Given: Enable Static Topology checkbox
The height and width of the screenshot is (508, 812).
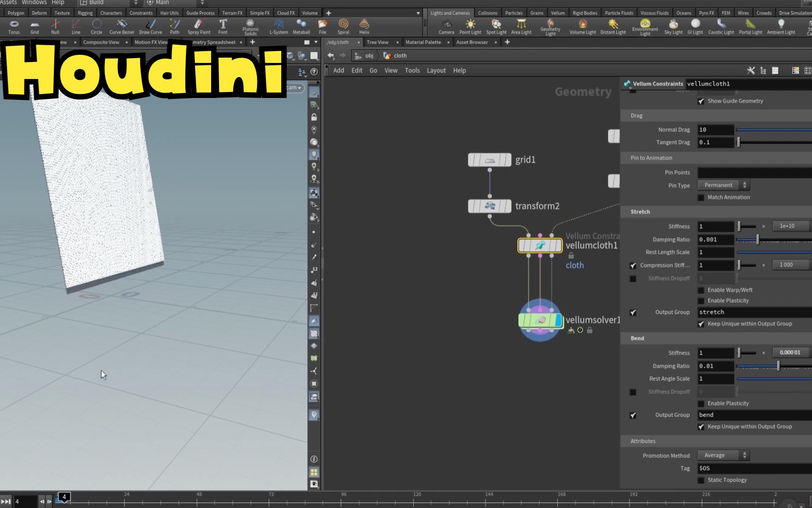Looking at the screenshot, I should point(701,480).
